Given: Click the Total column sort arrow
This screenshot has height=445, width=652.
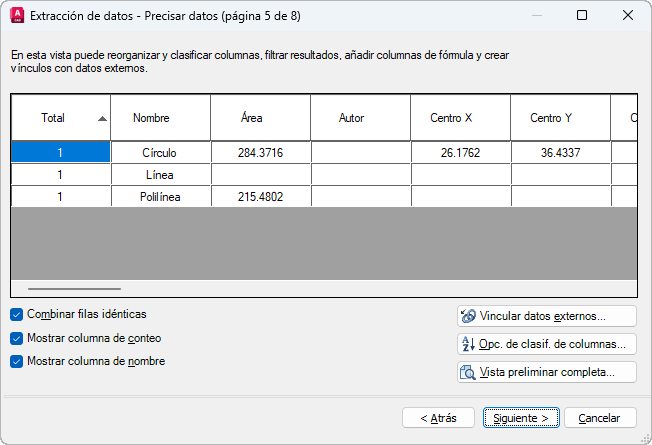Looking at the screenshot, I should coord(103,118).
